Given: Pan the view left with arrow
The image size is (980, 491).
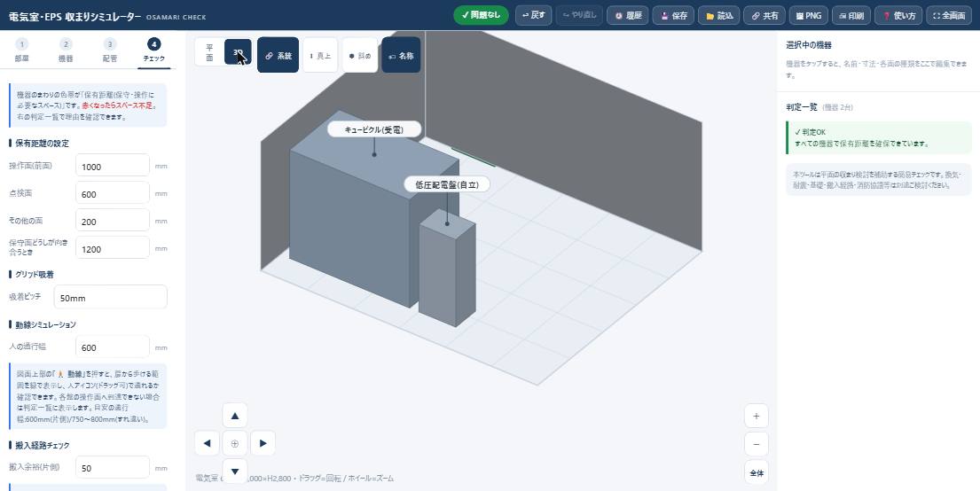Looking at the screenshot, I should [x=207, y=443].
